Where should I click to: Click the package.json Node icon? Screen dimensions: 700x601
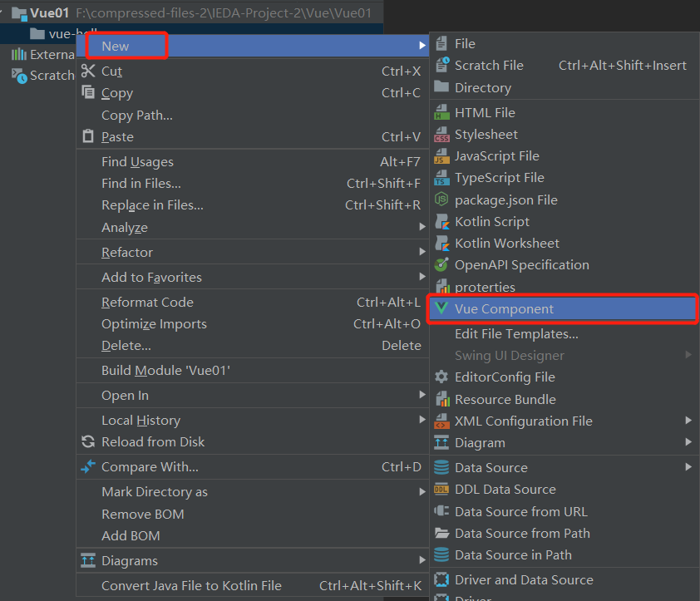pos(441,200)
